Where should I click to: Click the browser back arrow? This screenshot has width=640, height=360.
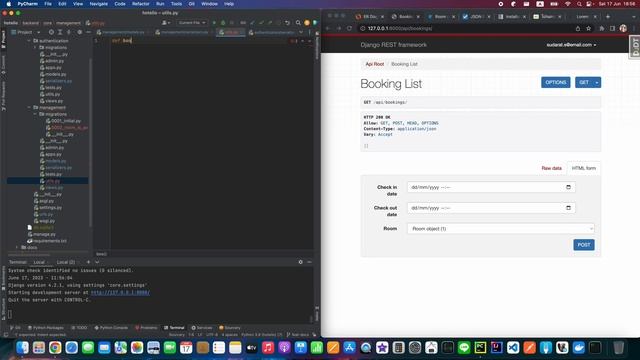pyautogui.click(x=328, y=29)
